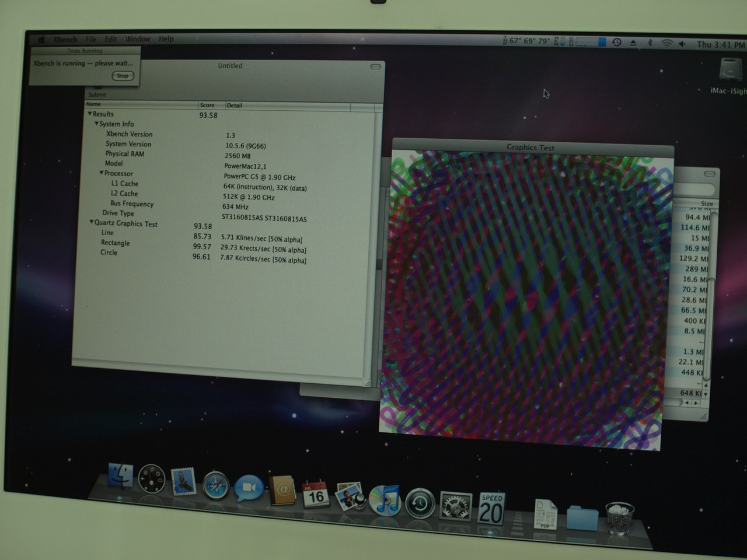Open the Edit menu

pyautogui.click(x=111, y=40)
